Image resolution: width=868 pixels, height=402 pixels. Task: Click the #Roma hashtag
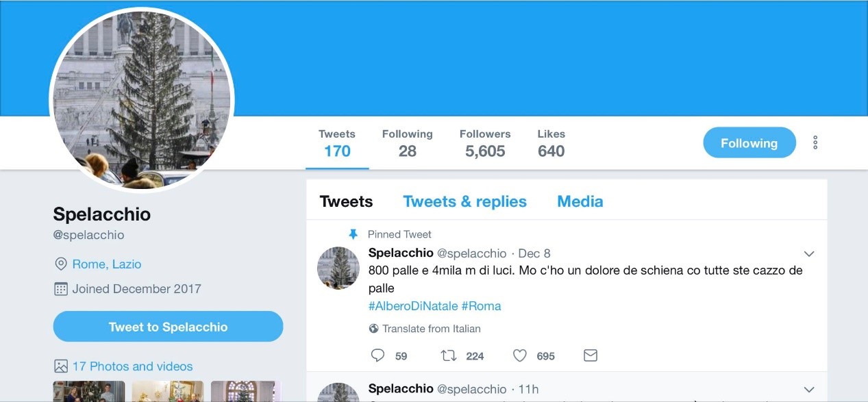(x=481, y=306)
